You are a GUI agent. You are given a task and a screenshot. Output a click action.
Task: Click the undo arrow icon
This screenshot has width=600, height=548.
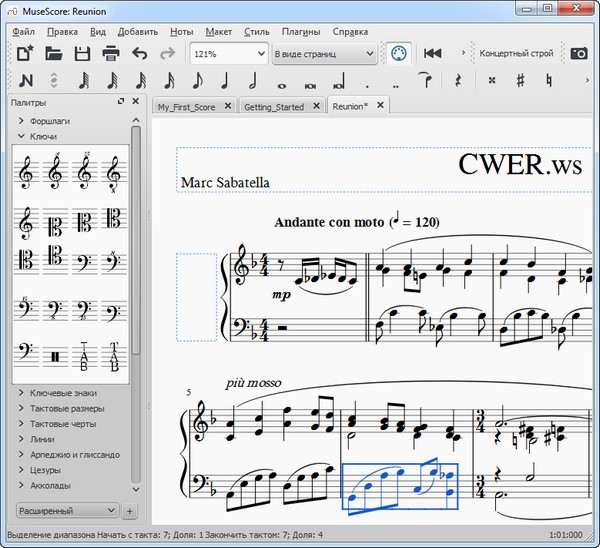point(140,53)
